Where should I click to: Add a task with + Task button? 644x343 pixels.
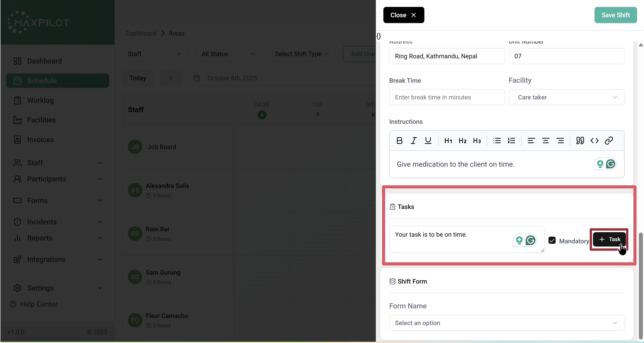click(609, 239)
